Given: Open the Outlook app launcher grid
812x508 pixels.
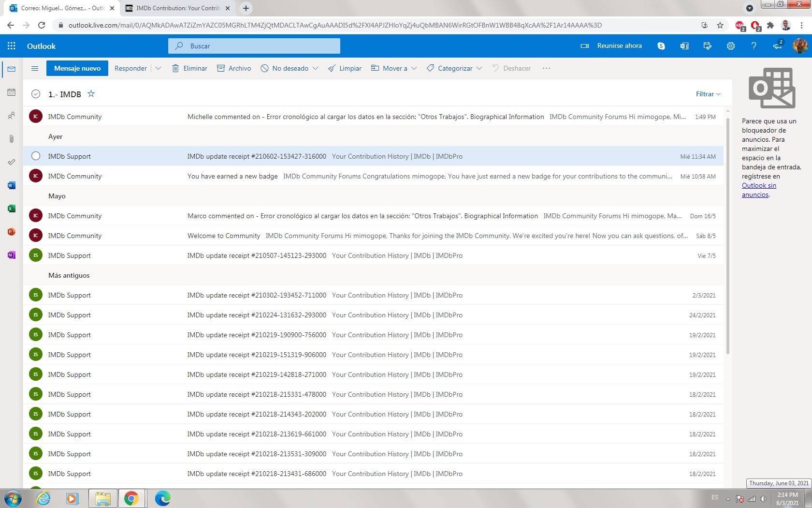Looking at the screenshot, I should pos(12,46).
